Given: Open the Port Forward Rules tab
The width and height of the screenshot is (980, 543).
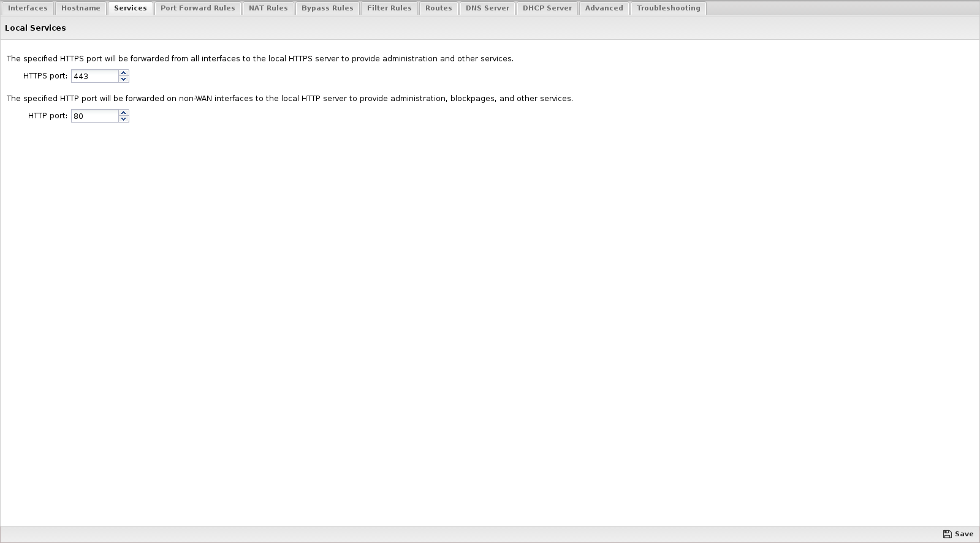Looking at the screenshot, I should click(198, 8).
